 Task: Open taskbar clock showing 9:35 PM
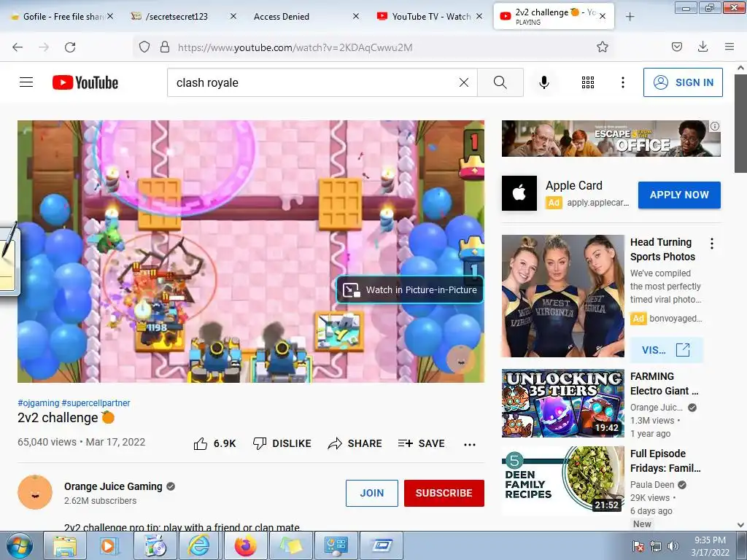coord(710,545)
